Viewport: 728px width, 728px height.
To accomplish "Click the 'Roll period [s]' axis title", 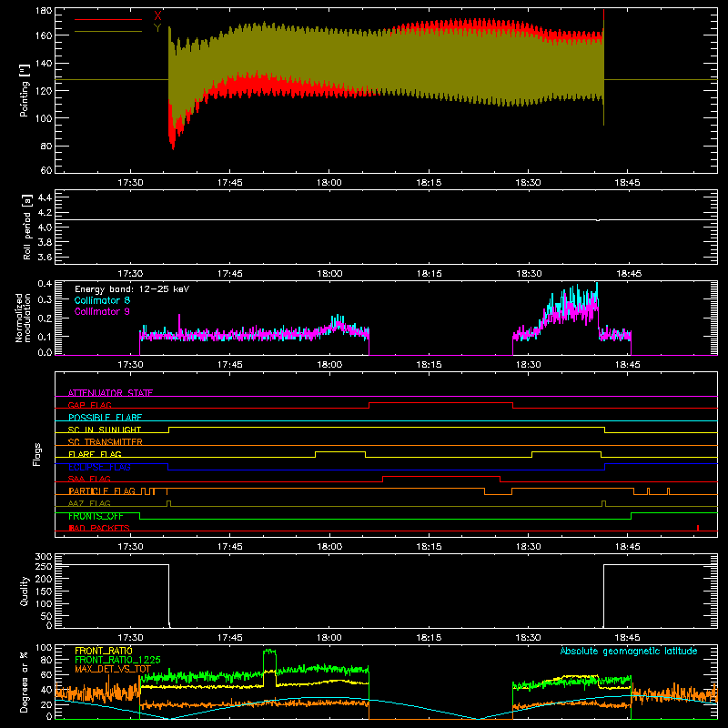I will pos(27,227).
